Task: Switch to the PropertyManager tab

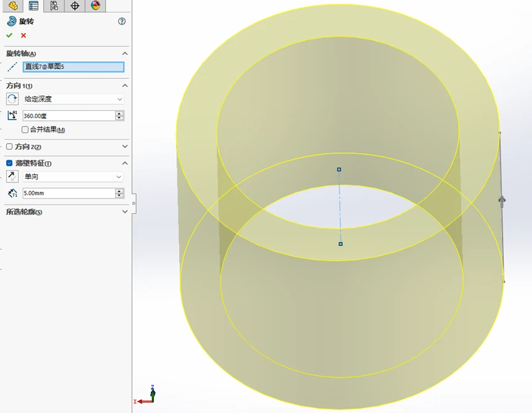Action: click(33, 6)
